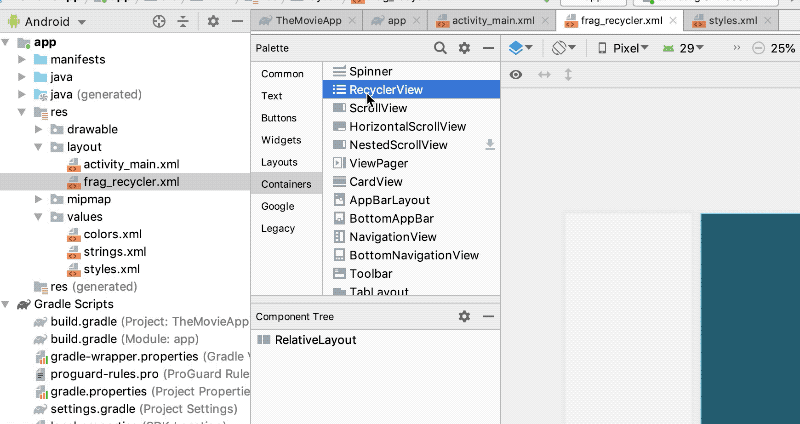This screenshot has height=424, width=800.
Task: Click the download icon next to NestedScrollView
Action: (x=490, y=145)
